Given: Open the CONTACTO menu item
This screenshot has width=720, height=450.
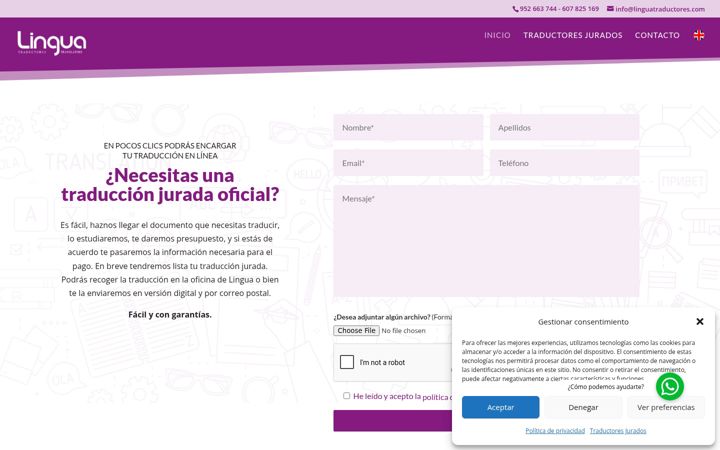Looking at the screenshot, I should coord(657,35).
